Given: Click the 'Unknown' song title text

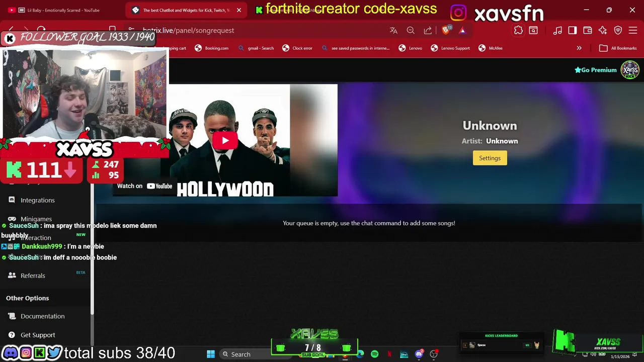Looking at the screenshot, I should [490, 126].
